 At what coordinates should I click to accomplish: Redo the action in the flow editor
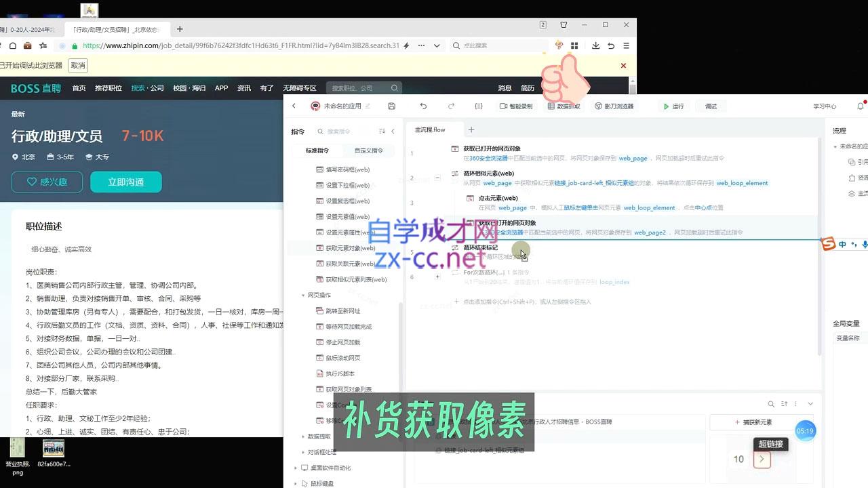pos(451,106)
